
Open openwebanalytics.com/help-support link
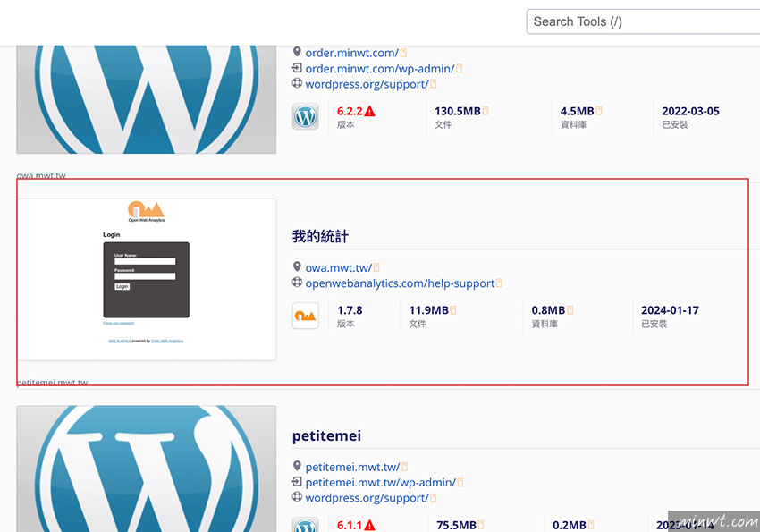(x=400, y=283)
